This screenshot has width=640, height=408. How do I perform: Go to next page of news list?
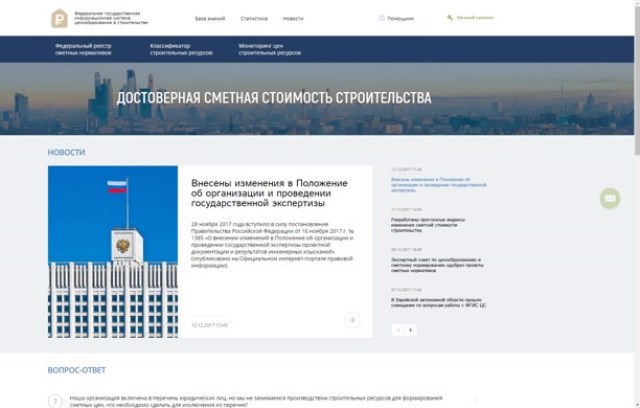pos(411,329)
